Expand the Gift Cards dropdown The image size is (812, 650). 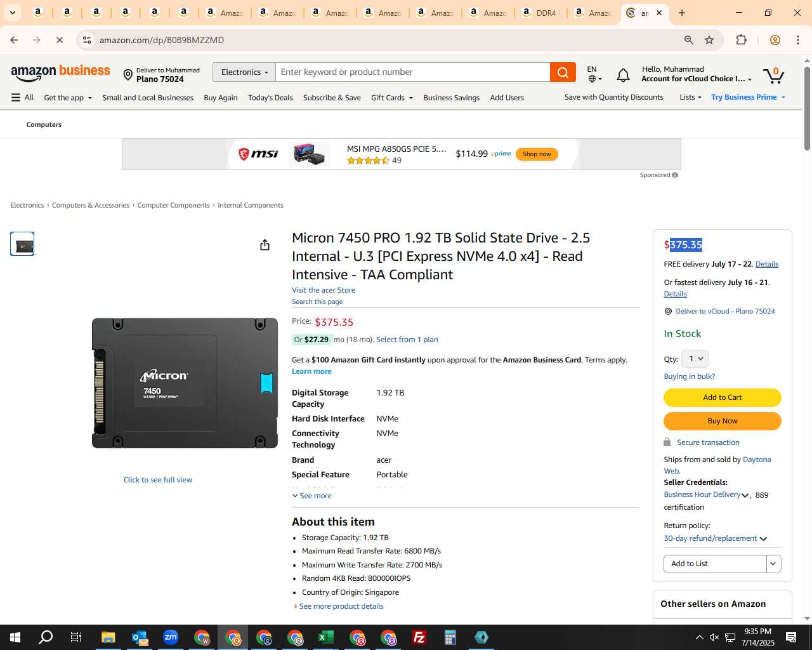[392, 98]
